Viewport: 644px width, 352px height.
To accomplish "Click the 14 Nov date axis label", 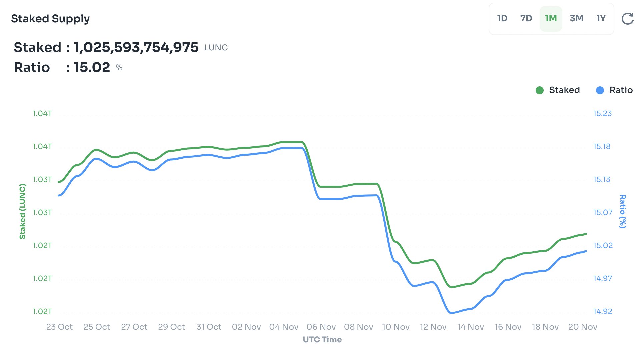I will coord(470,327).
